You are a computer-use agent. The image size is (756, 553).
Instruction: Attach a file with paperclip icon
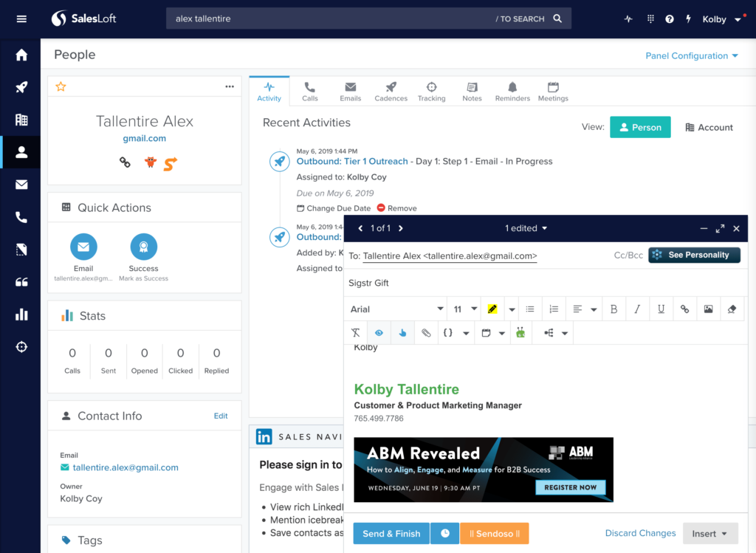[x=426, y=333]
